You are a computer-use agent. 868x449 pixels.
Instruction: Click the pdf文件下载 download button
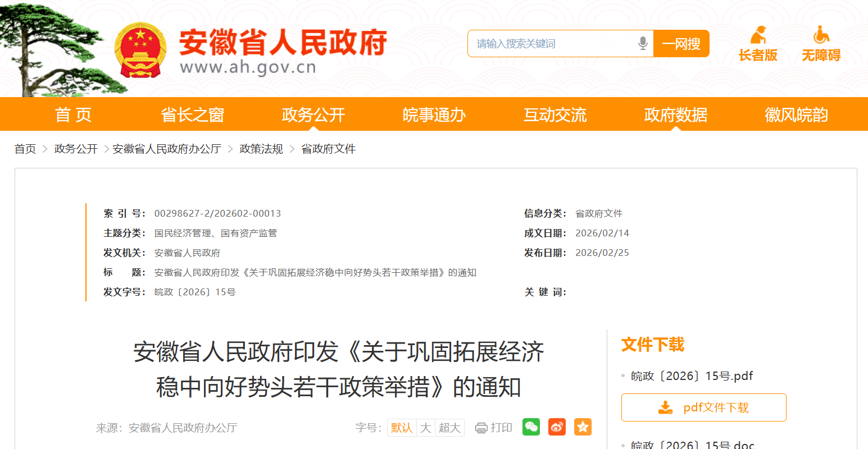(703, 407)
